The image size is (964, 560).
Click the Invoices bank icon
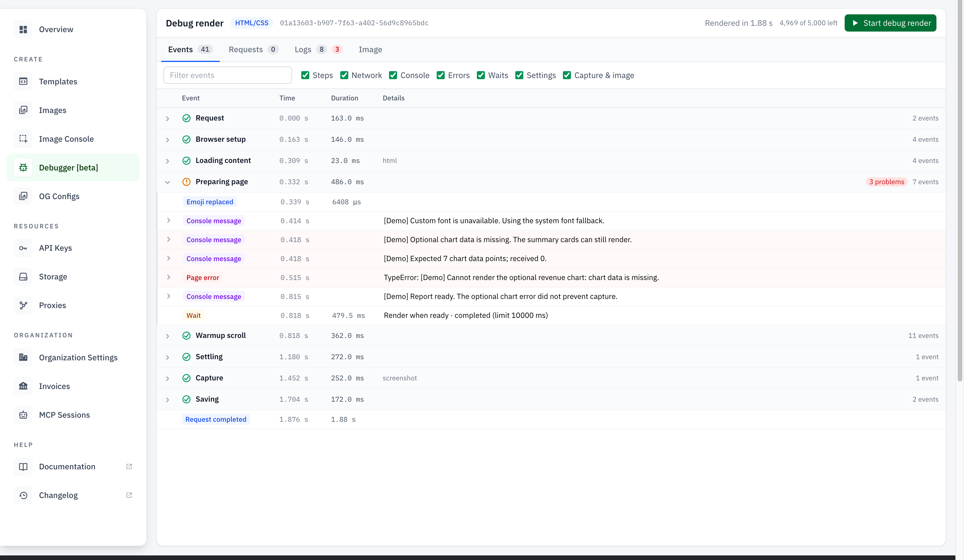tap(23, 386)
